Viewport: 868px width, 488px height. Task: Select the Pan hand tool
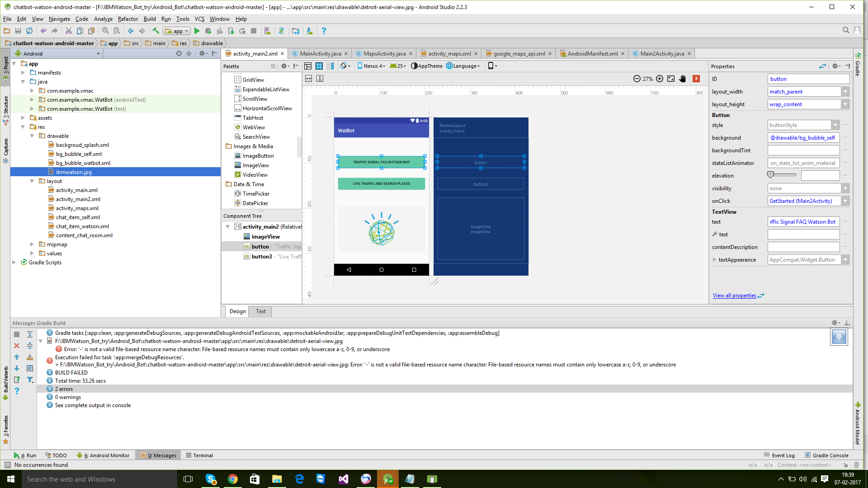[x=683, y=79]
